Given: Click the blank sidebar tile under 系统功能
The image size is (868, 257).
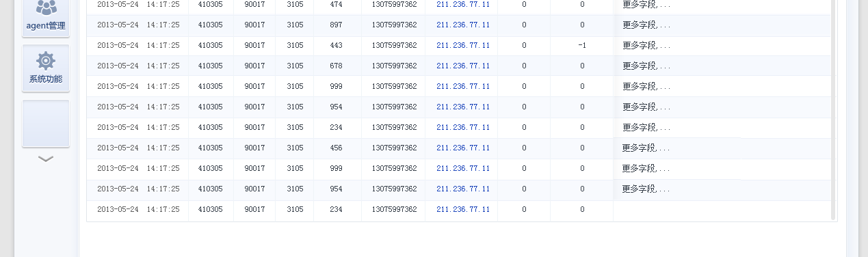Looking at the screenshot, I should (x=46, y=124).
